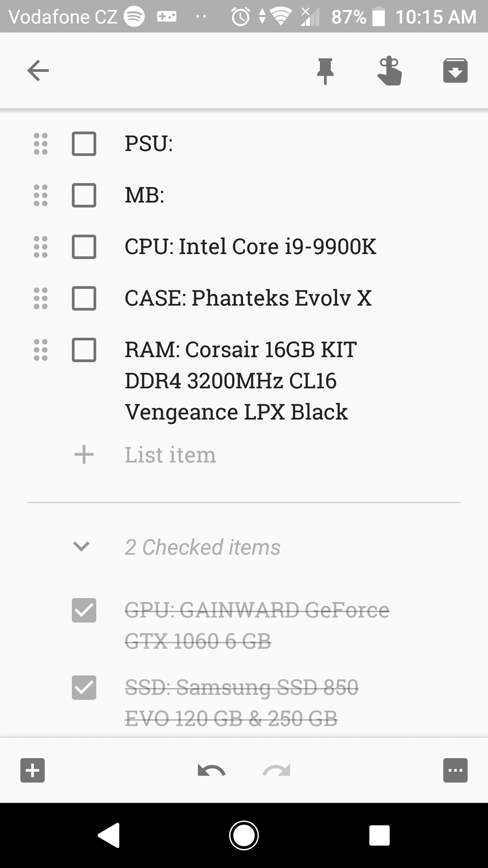Image resolution: width=488 pixels, height=868 pixels.
Task: Collapse the 2 Checked items section
Action: 81,547
